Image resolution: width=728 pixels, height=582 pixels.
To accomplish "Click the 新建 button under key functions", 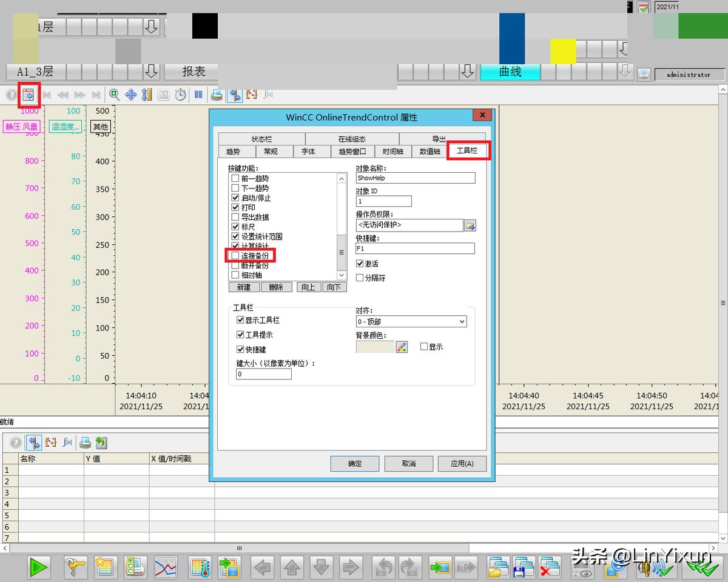I will [x=244, y=287].
